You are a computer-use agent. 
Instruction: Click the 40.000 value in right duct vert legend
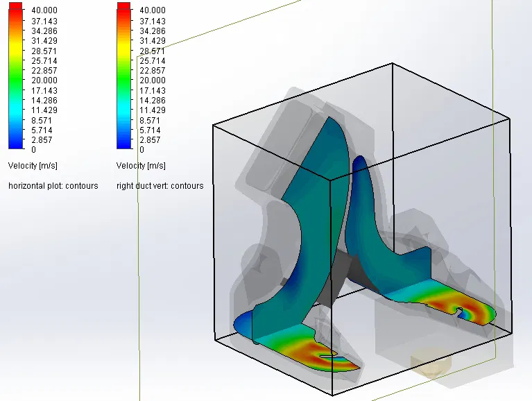pyautogui.click(x=153, y=10)
